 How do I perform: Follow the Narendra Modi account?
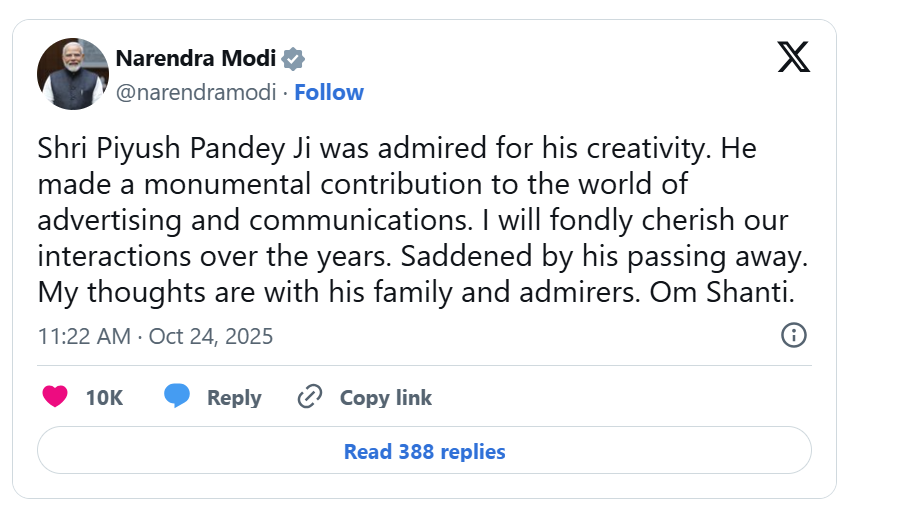[329, 93]
